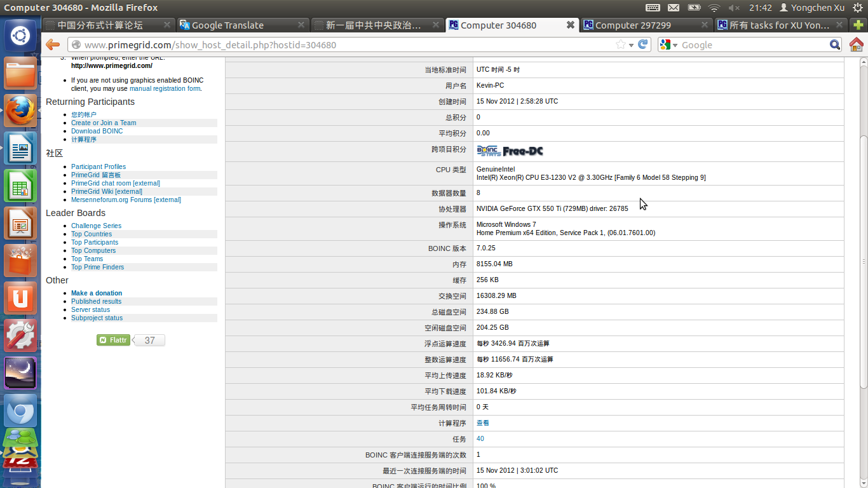The width and height of the screenshot is (868, 488).
Task: Open the Challenge Series leaderboard link
Action: (96, 226)
